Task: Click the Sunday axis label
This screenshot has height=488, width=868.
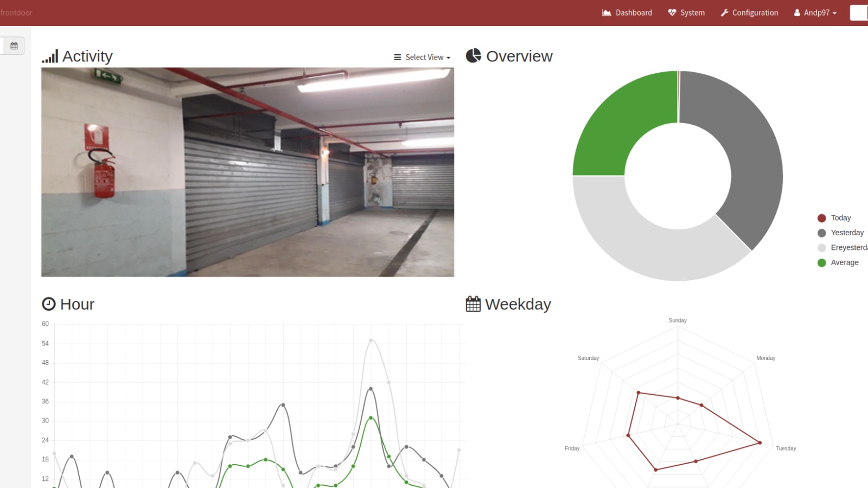Action: pos(678,320)
